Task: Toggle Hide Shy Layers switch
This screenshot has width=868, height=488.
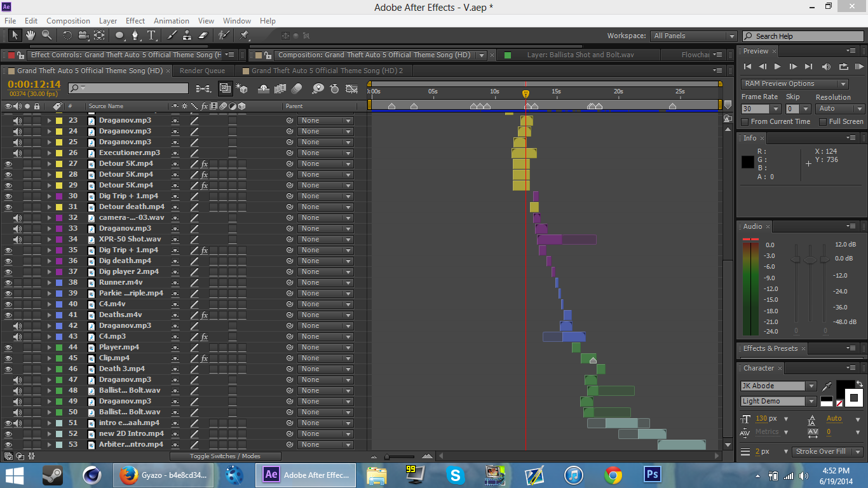Action: pos(262,88)
